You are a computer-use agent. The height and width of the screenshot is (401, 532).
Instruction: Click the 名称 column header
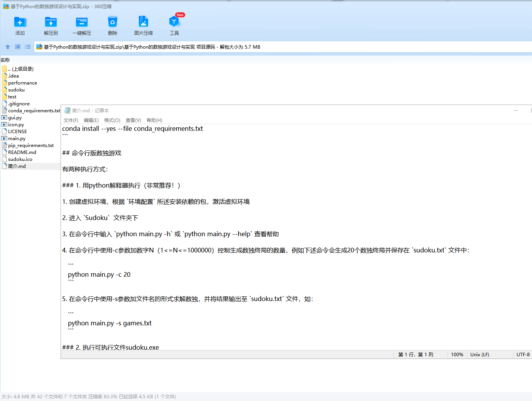coord(5,60)
